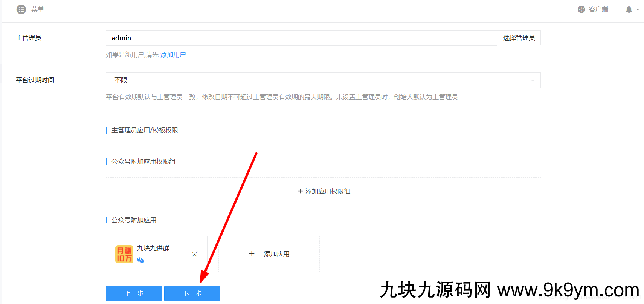Open the 菜单 menu label
The image size is (644, 304).
[38, 9]
